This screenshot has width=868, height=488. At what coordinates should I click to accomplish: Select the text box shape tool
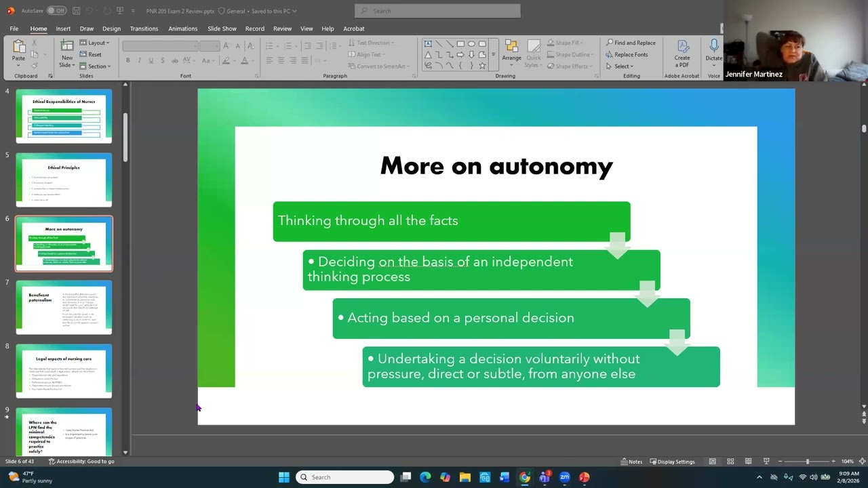428,43
